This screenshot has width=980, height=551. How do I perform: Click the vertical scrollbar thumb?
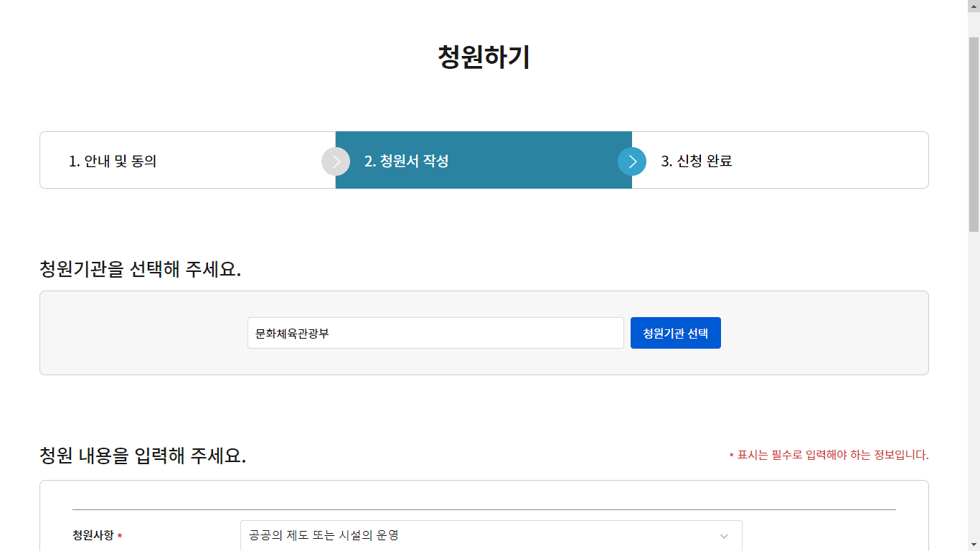[x=974, y=133]
